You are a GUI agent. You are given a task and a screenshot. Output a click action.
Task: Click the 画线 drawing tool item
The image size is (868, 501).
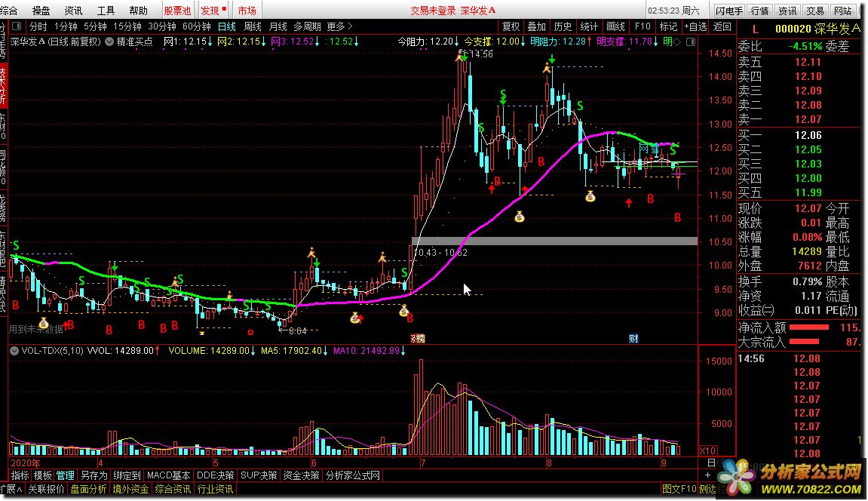(615, 26)
